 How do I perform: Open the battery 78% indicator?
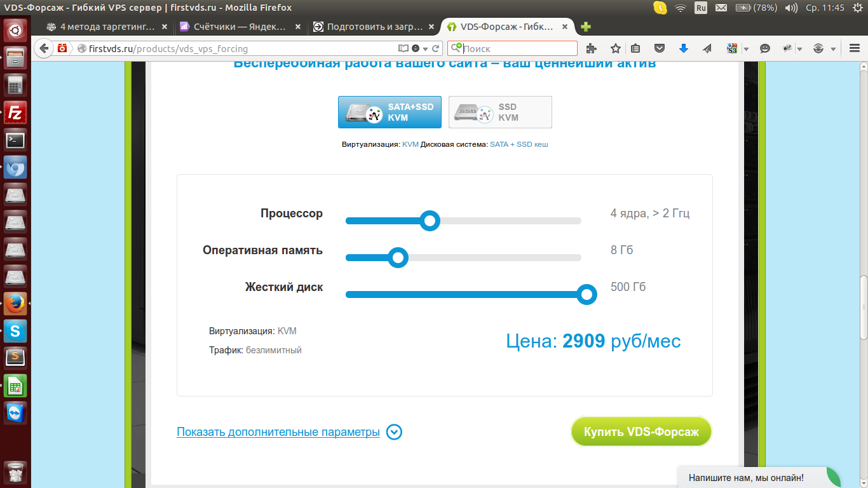[x=756, y=8]
